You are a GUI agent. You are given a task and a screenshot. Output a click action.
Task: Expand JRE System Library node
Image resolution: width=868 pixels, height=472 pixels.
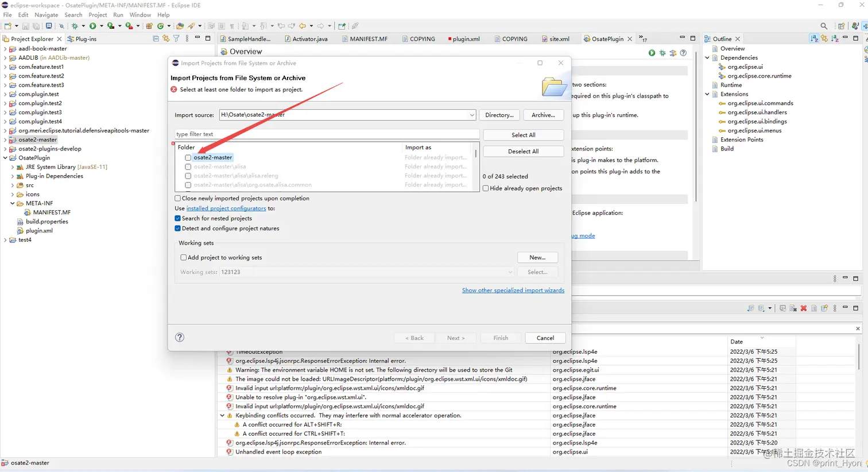(x=13, y=167)
